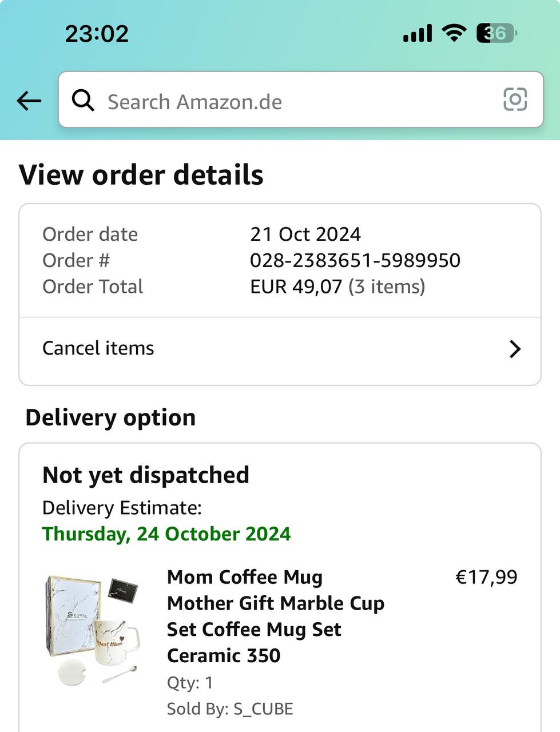
Task: Focus the Search Amazon.de field
Action: pyautogui.click(x=286, y=101)
